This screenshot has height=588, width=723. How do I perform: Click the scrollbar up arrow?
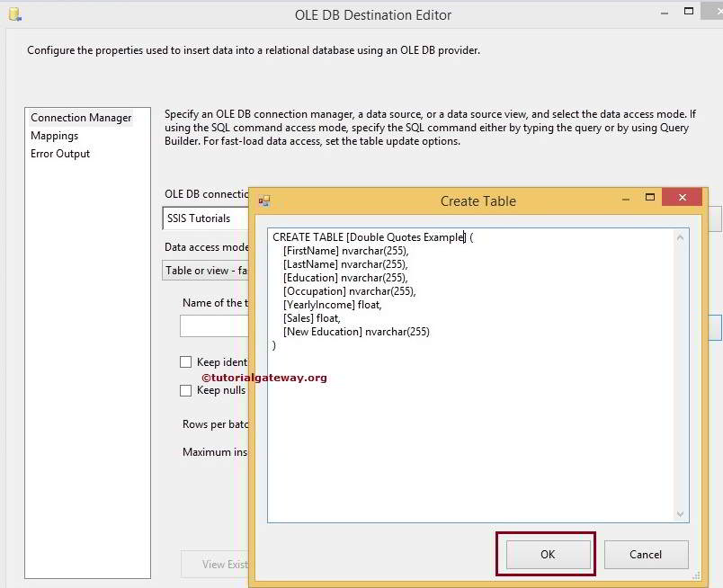point(679,236)
